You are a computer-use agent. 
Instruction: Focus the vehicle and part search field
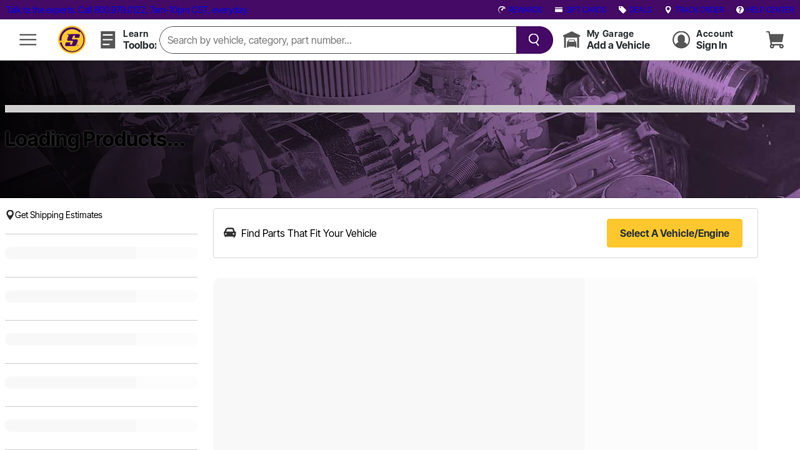337,40
